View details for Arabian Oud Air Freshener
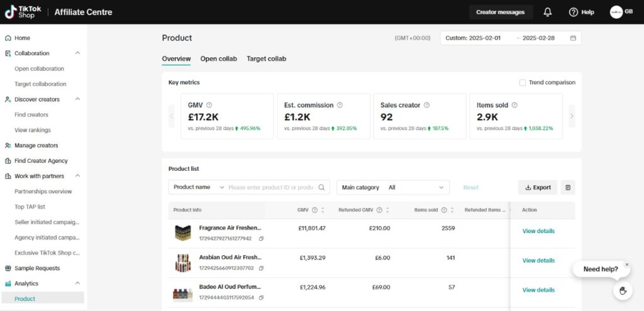The image size is (644, 311). coord(538,261)
